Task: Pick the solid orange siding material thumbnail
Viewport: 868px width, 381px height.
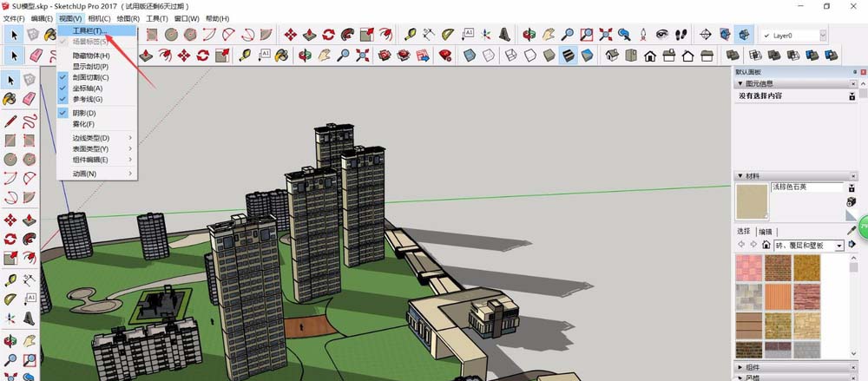Action: pyautogui.click(x=777, y=297)
